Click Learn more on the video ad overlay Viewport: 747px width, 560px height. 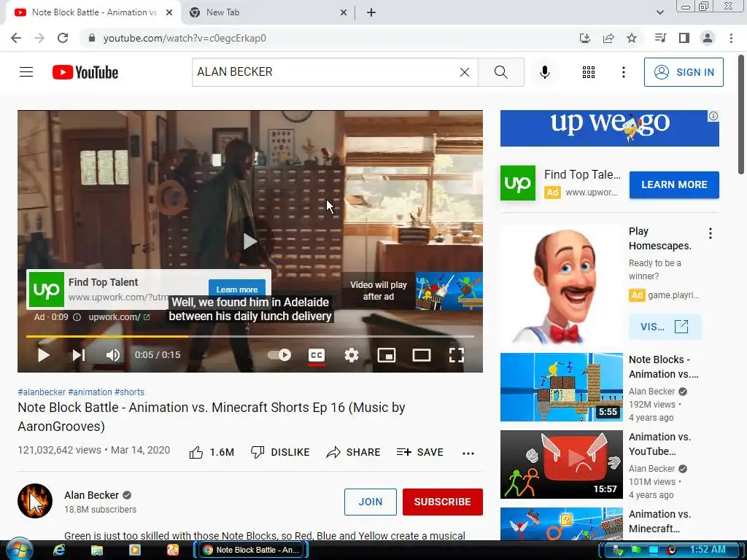(x=237, y=289)
